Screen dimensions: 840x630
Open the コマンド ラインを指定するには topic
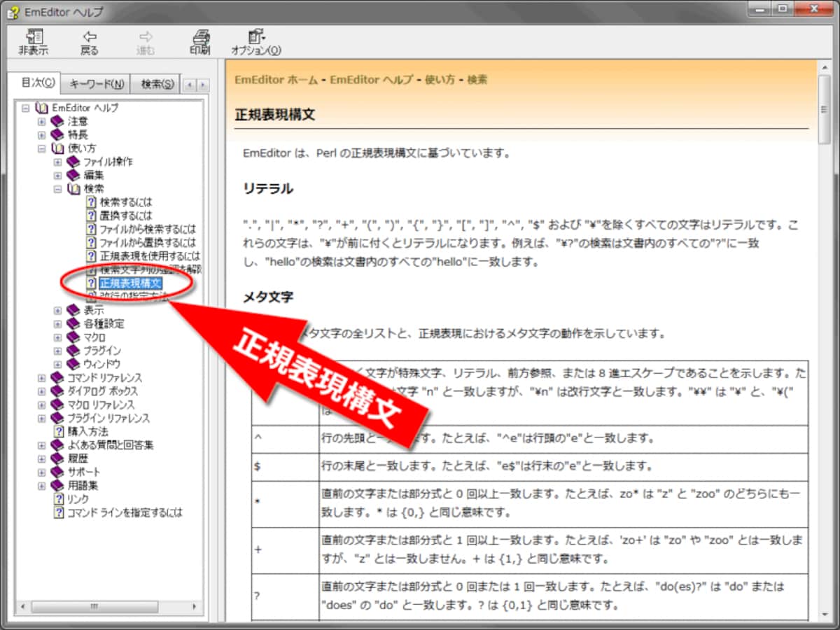coord(125,512)
